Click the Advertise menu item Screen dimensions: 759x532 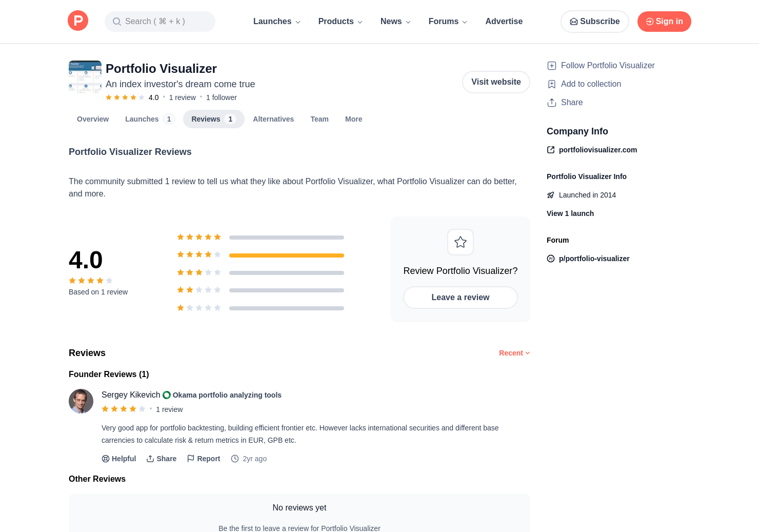point(504,22)
